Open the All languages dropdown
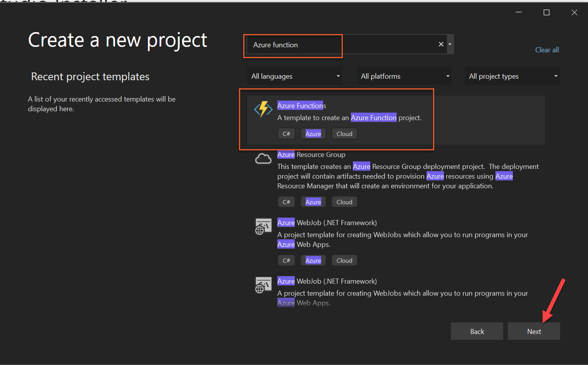 pos(296,76)
